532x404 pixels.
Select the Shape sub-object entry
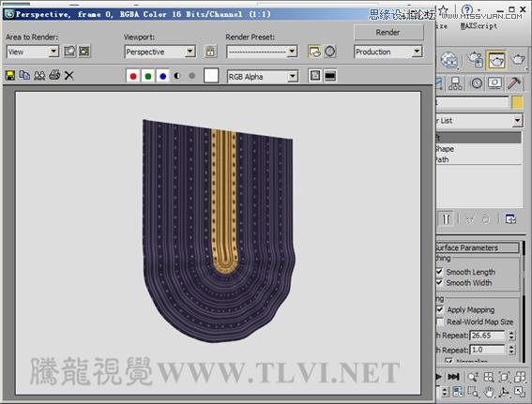click(x=479, y=149)
